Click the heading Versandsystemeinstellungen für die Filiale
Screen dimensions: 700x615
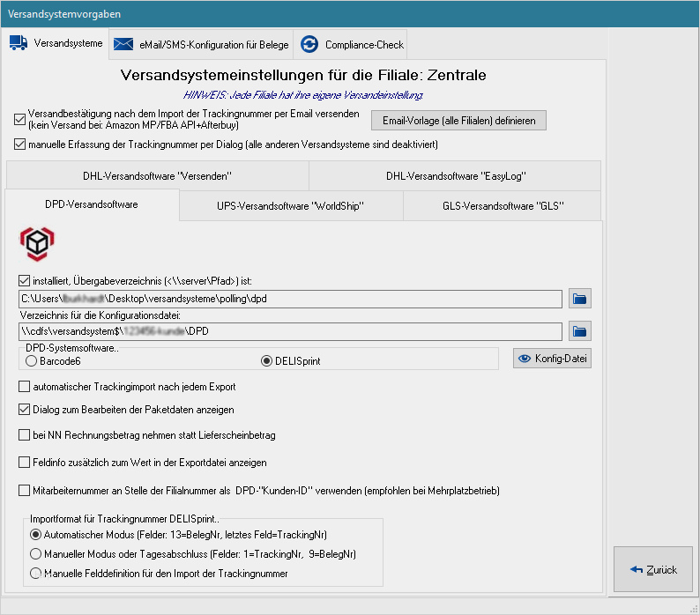coord(303,75)
